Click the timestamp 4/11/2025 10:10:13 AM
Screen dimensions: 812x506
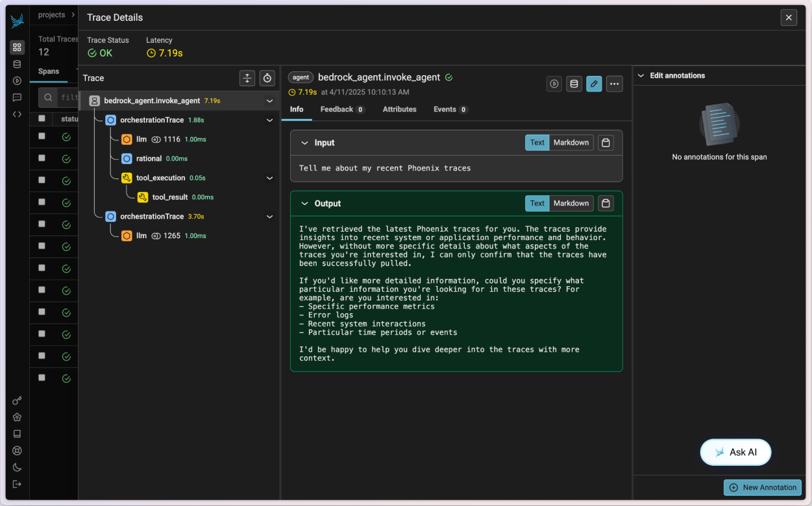(370, 92)
